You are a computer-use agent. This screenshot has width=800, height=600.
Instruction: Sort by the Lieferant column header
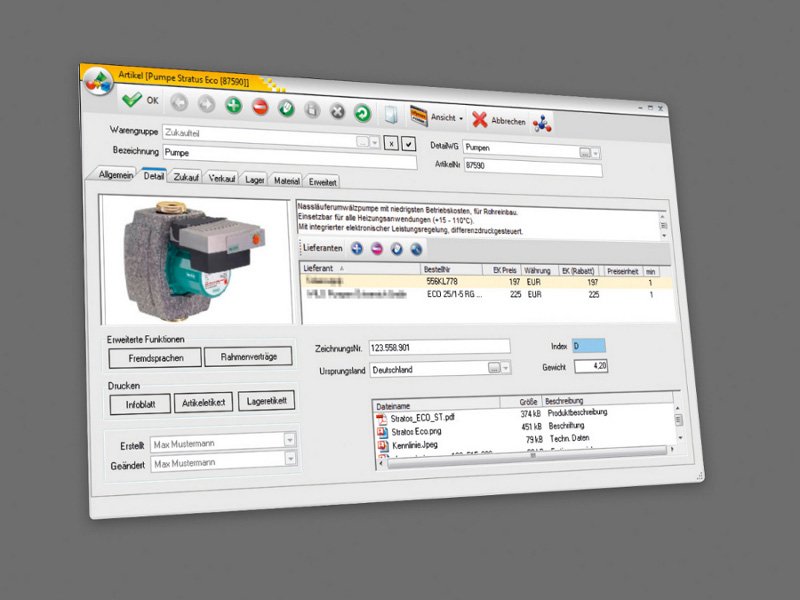[x=360, y=268]
